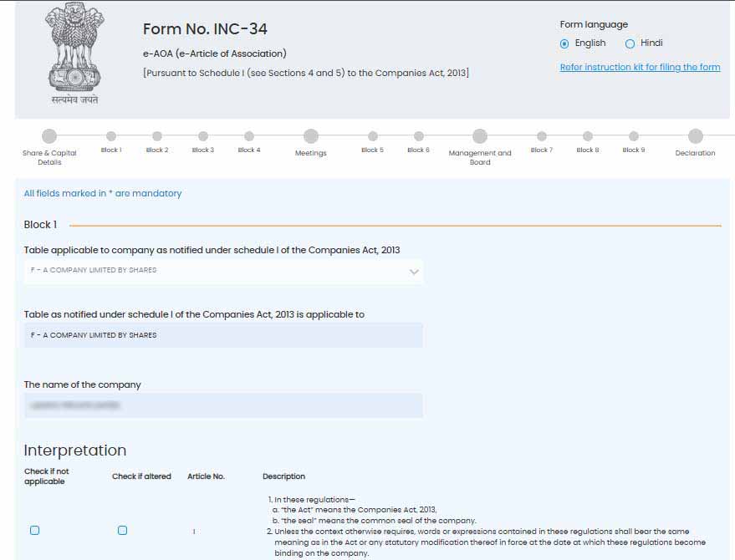Go to Declaration step

click(x=695, y=136)
